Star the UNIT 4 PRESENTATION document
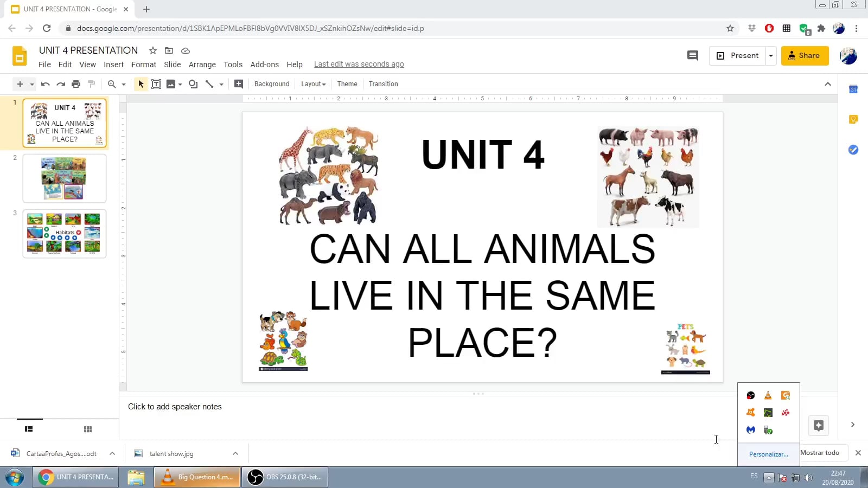Screen dimensions: 868x488 153,50
